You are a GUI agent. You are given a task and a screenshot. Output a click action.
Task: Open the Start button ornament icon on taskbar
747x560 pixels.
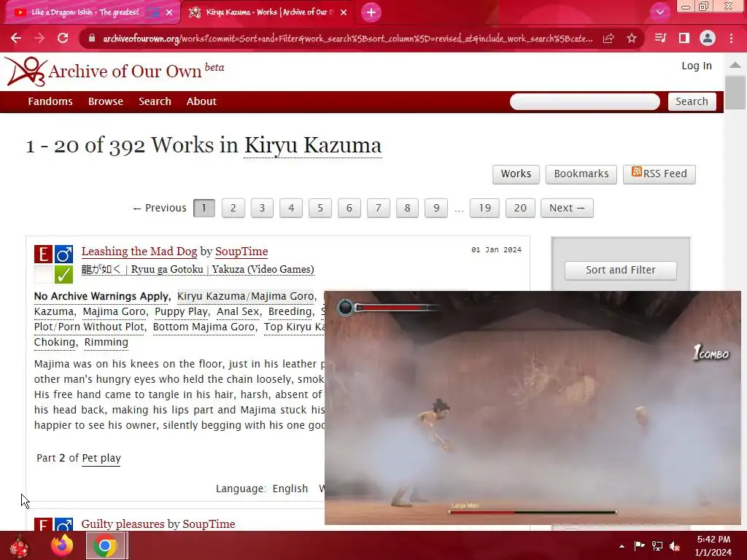pos(20,545)
